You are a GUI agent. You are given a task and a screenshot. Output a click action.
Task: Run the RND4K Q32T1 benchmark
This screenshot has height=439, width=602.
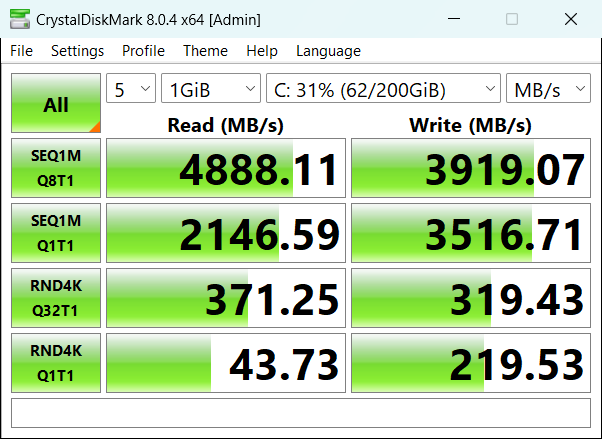pos(56,298)
